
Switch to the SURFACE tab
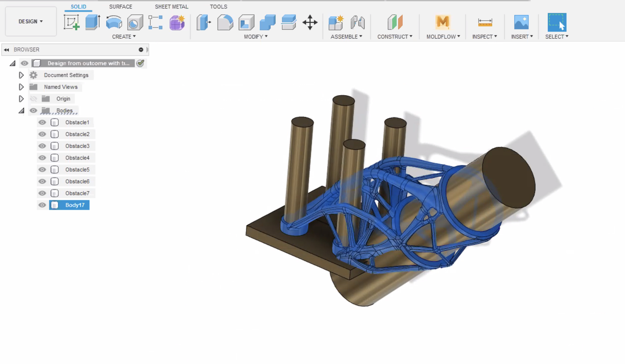coord(120,6)
